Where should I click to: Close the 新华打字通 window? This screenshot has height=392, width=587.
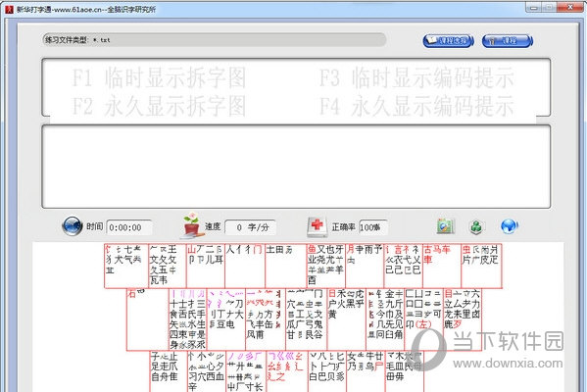pyautogui.click(x=569, y=7)
